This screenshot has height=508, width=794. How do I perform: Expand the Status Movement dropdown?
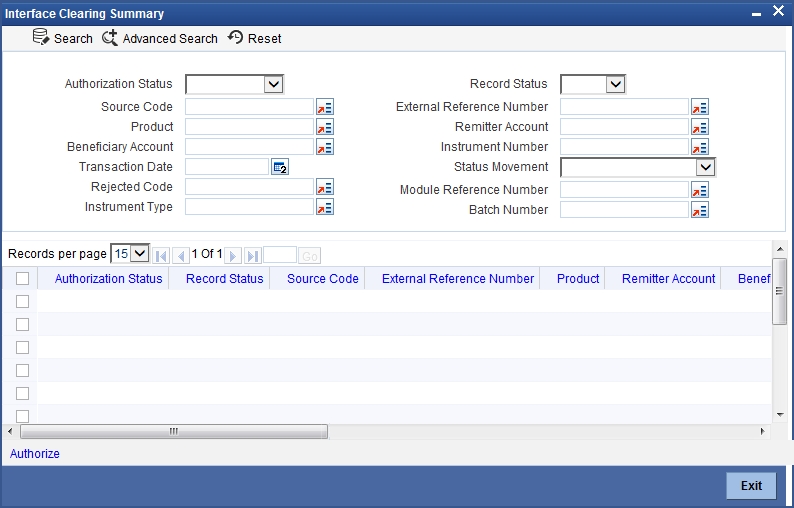(x=705, y=167)
